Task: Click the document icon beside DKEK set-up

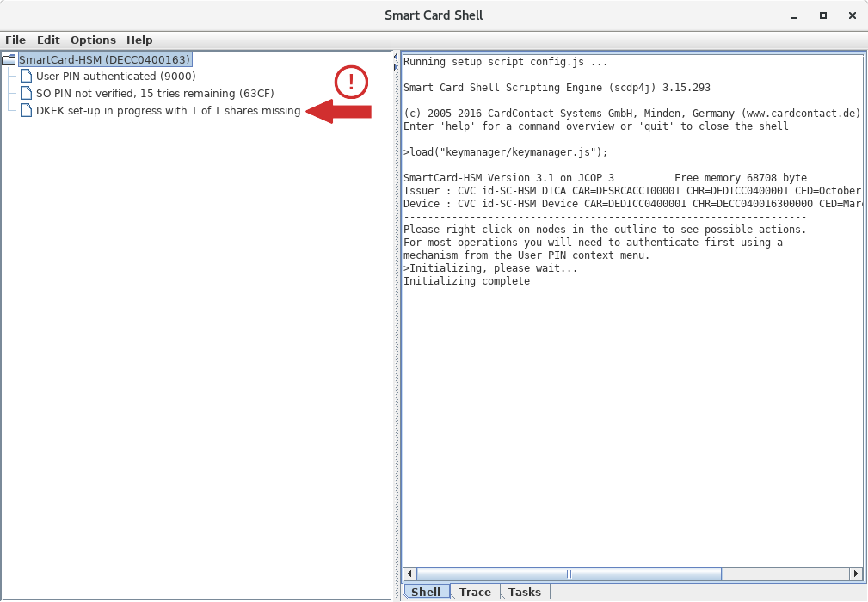Action: [x=26, y=110]
